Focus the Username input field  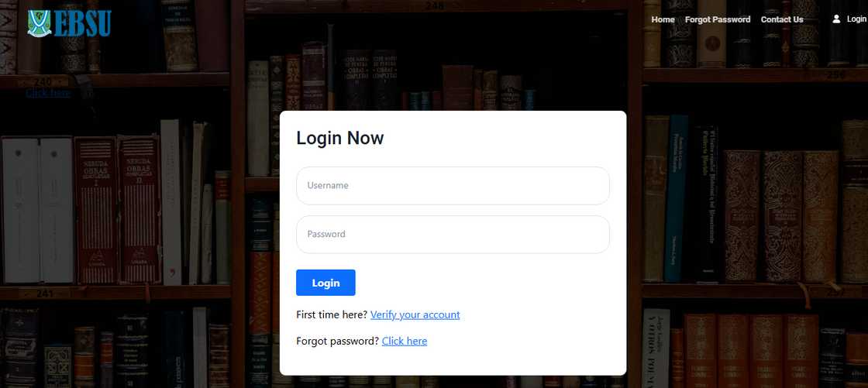click(x=453, y=185)
